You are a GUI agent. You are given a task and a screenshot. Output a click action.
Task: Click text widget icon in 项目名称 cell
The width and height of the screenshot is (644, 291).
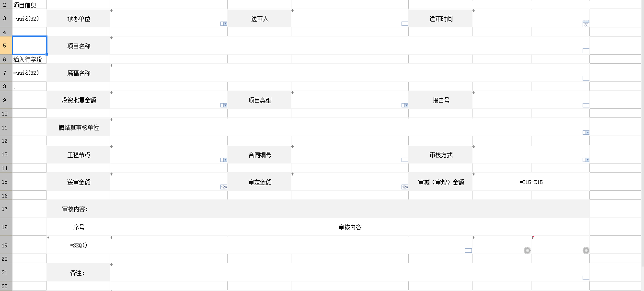586,51
